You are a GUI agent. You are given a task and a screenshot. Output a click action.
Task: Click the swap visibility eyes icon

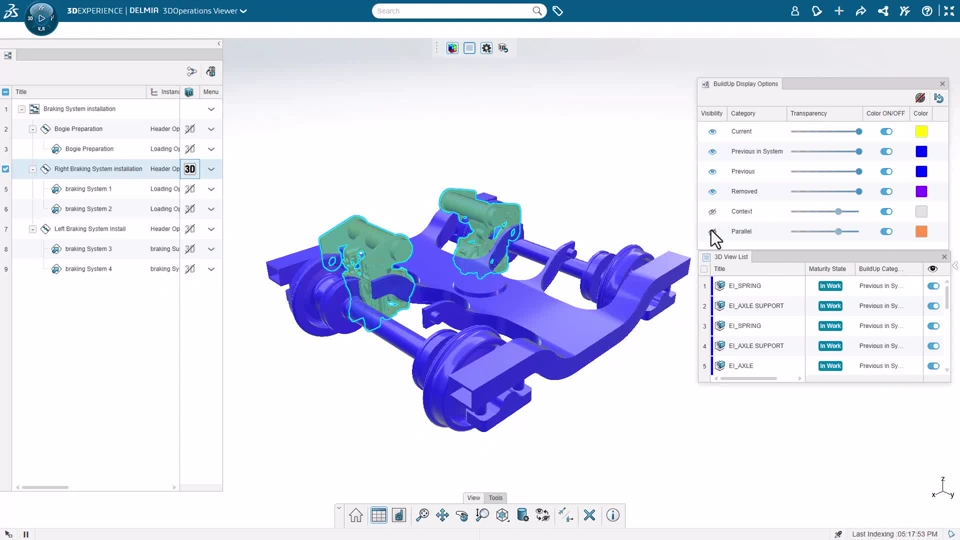pyautogui.click(x=542, y=516)
